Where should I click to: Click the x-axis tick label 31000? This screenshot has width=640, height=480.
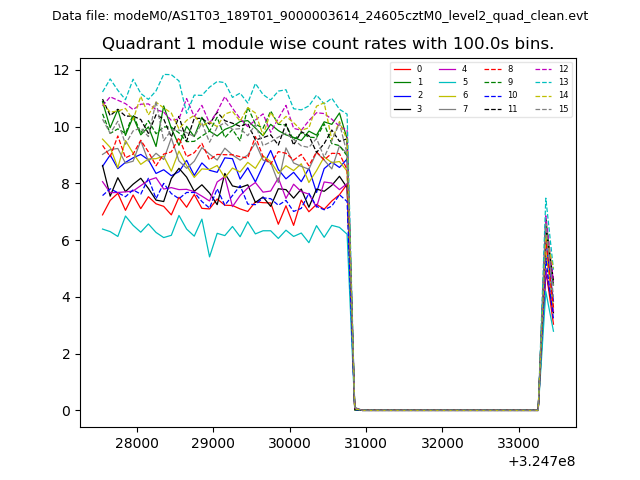point(366,442)
